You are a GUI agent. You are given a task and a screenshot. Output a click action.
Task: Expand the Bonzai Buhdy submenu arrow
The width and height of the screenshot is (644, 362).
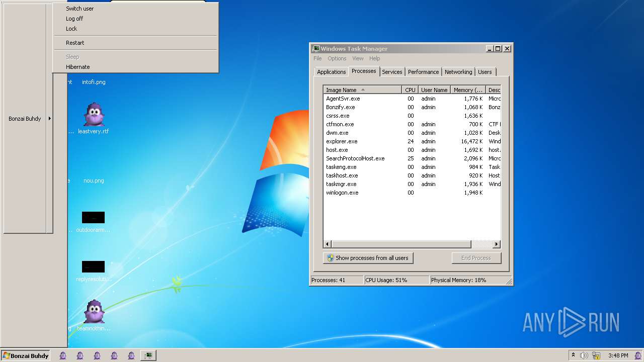(x=49, y=119)
